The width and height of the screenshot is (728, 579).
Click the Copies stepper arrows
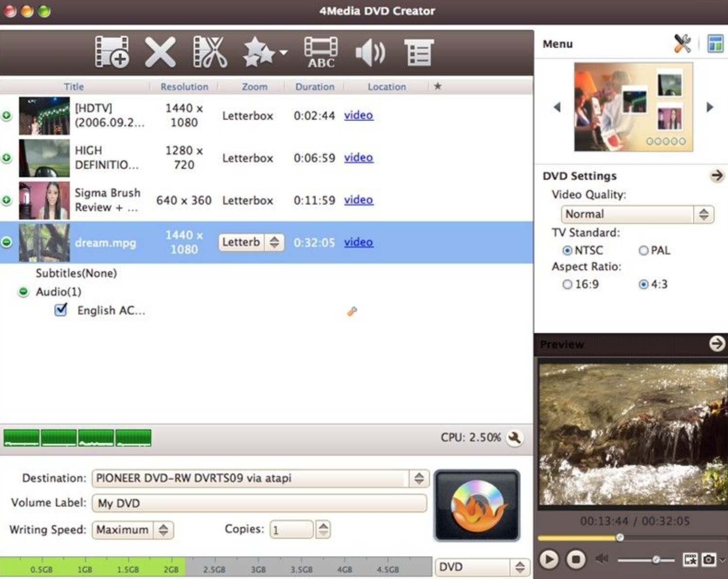(x=323, y=529)
